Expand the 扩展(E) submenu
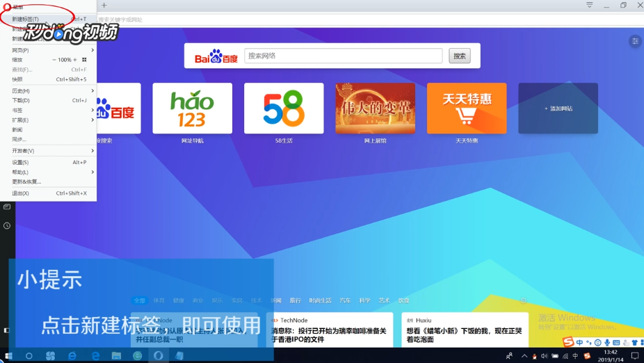Screen dimensions: 644x363 pos(49,120)
